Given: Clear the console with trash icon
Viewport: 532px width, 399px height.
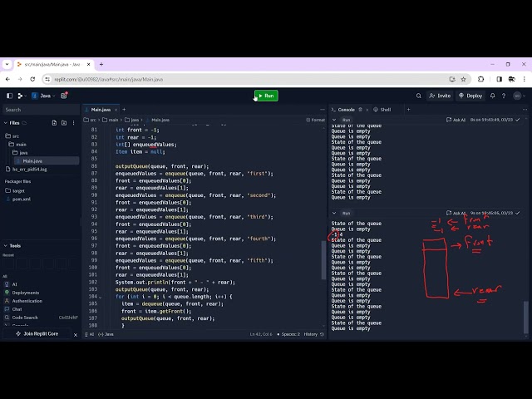Looking at the screenshot, I should click(x=360, y=109).
